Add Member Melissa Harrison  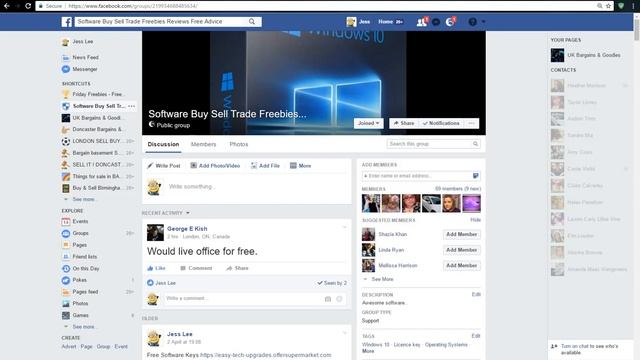[462, 265]
